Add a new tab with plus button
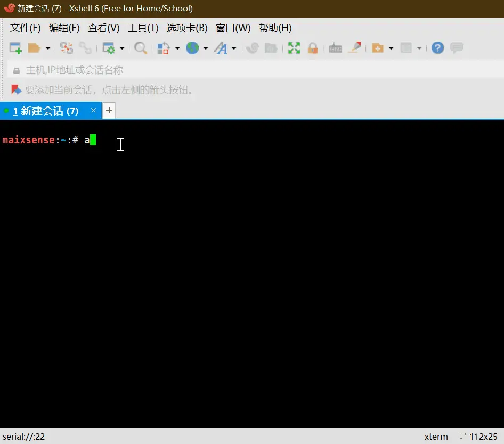This screenshot has height=444, width=504. coord(109,111)
